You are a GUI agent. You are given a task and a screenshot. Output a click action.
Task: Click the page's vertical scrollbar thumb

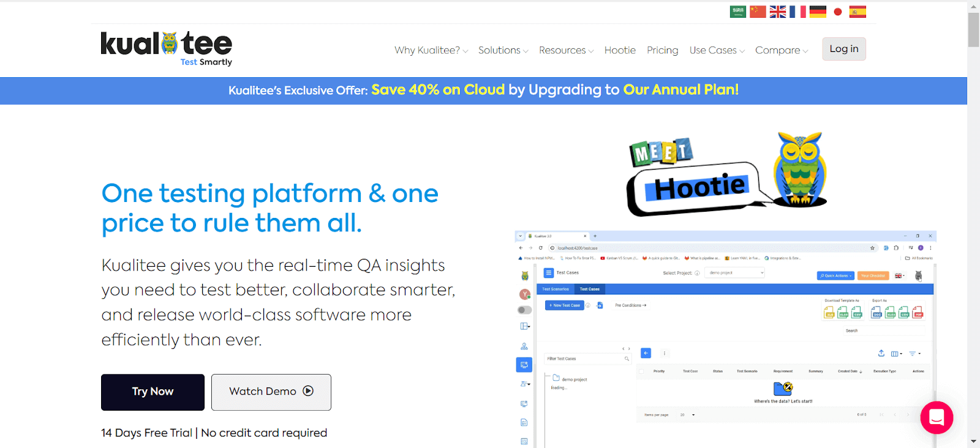coord(973,29)
